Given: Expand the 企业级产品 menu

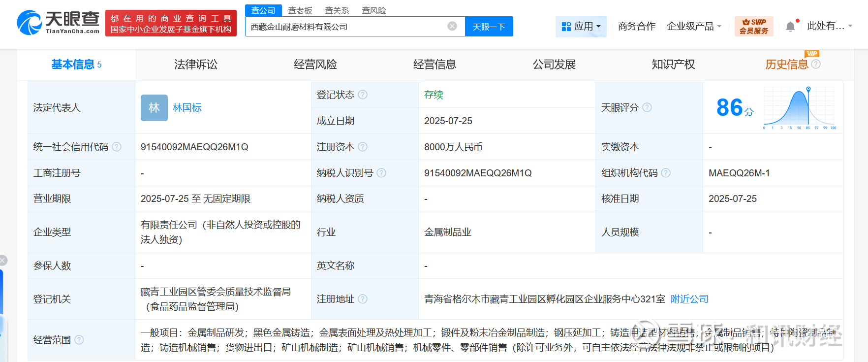Looking at the screenshot, I should point(694,26).
